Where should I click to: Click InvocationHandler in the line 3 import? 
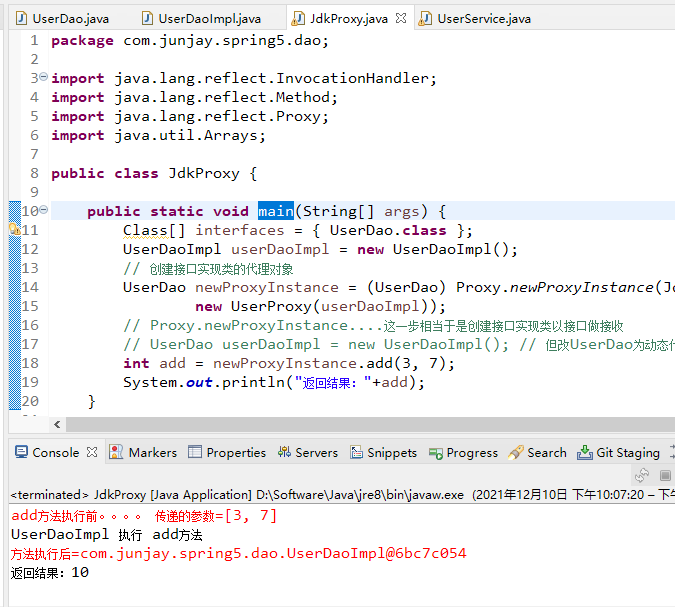click(352, 78)
